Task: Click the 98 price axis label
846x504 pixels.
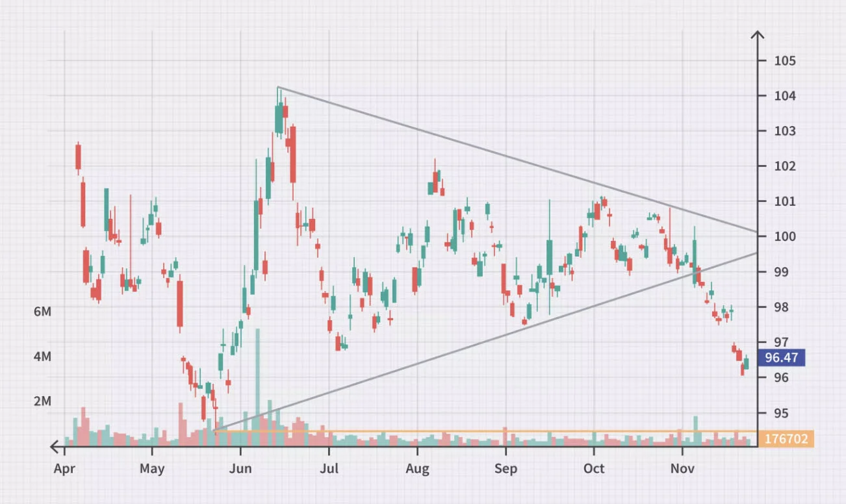Action: (x=782, y=307)
